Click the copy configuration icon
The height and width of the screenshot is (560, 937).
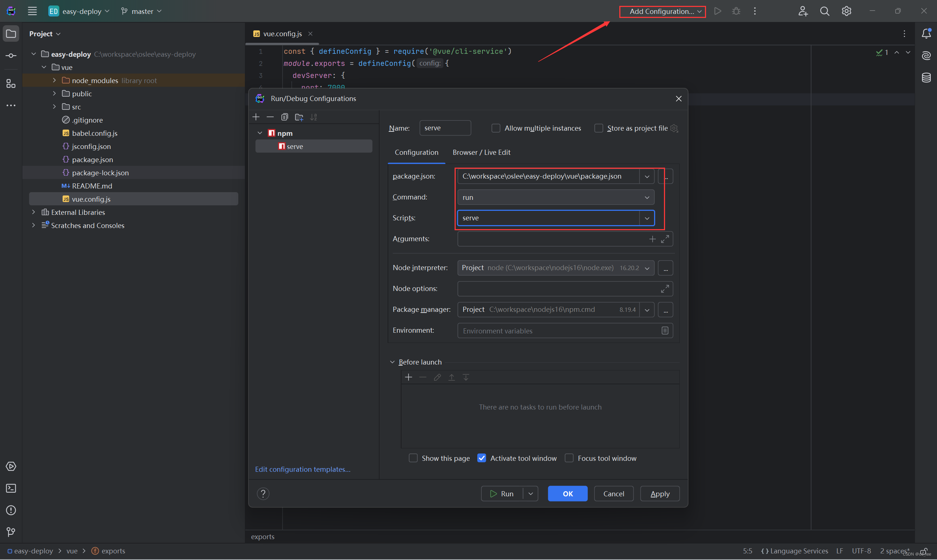tap(284, 117)
